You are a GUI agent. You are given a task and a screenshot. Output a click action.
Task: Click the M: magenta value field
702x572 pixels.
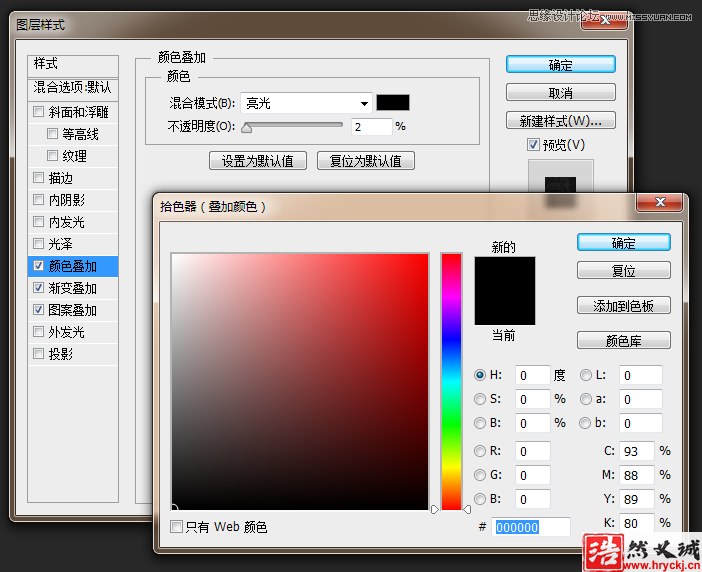[637, 475]
